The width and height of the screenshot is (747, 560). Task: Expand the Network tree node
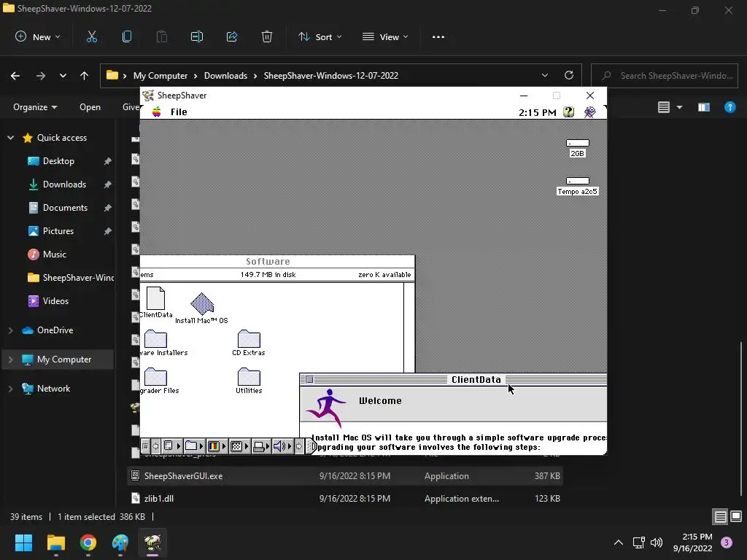tap(10, 389)
